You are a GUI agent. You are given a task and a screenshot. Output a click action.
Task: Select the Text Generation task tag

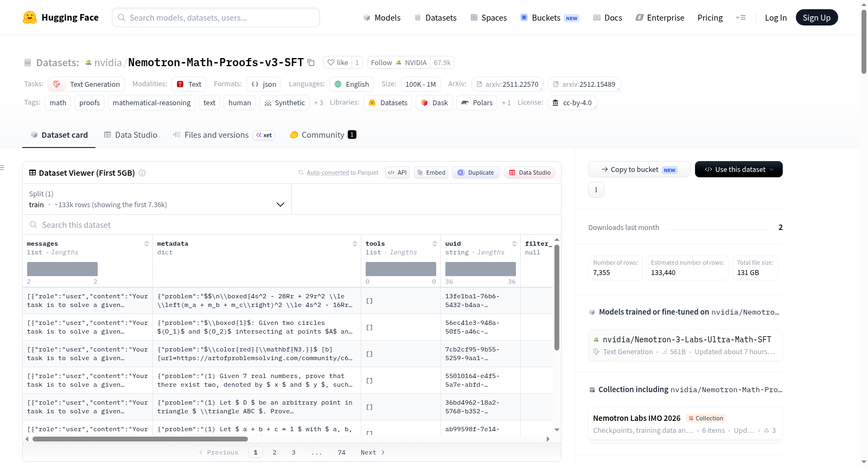coord(87,84)
